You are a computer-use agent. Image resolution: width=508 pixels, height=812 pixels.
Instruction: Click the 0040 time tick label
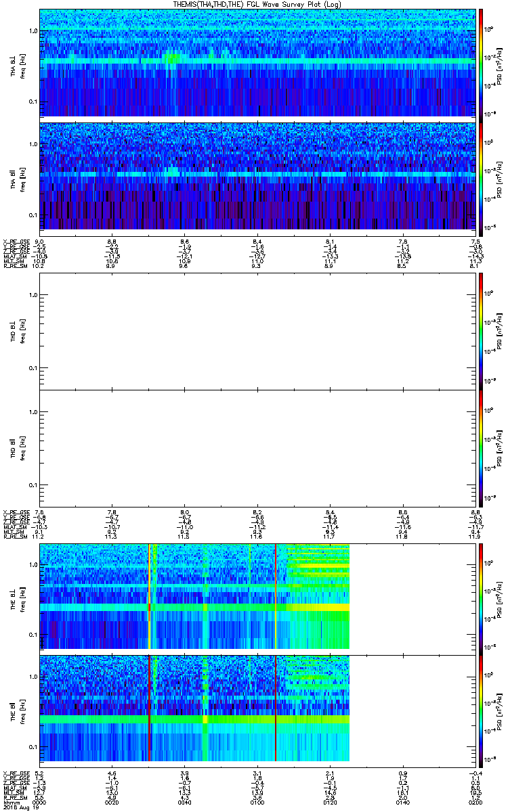pyautogui.click(x=185, y=801)
